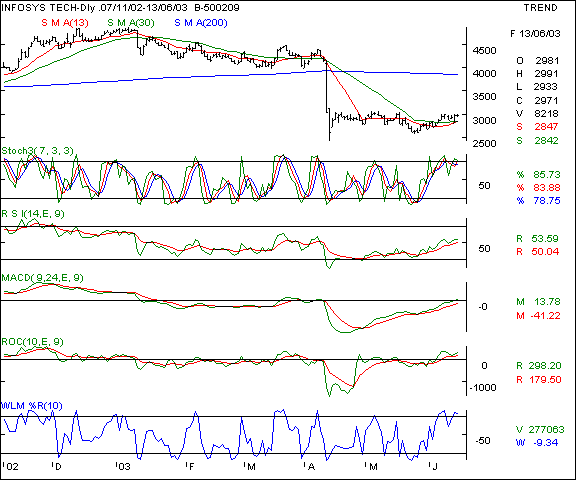
Task: Click the '03 time axis marker
Action: click(x=123, y=467)
